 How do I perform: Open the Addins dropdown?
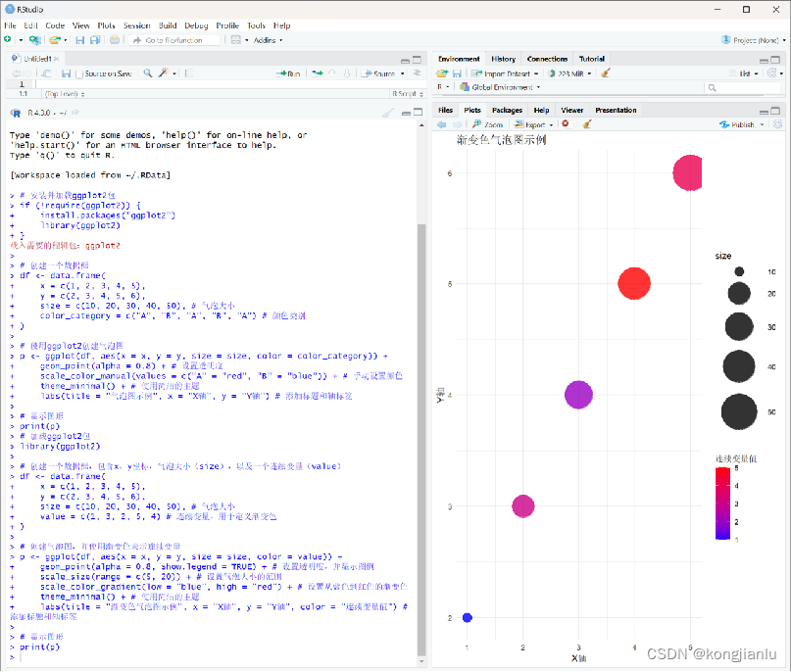268,40
